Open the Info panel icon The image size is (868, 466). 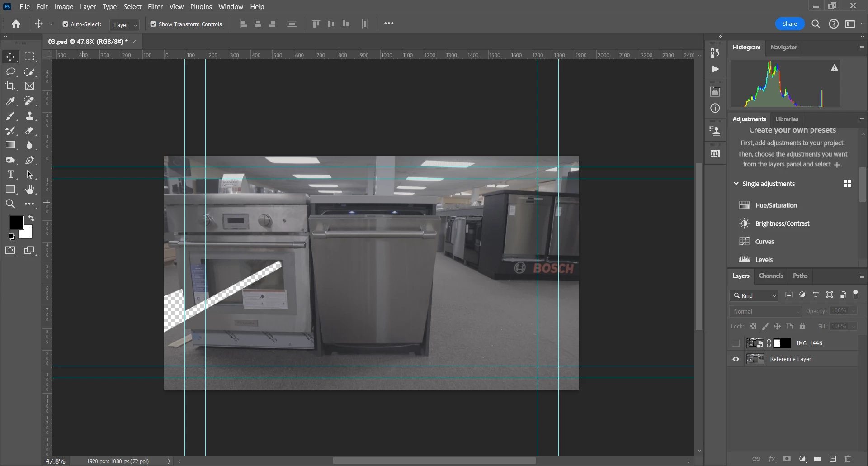[715, 108]
